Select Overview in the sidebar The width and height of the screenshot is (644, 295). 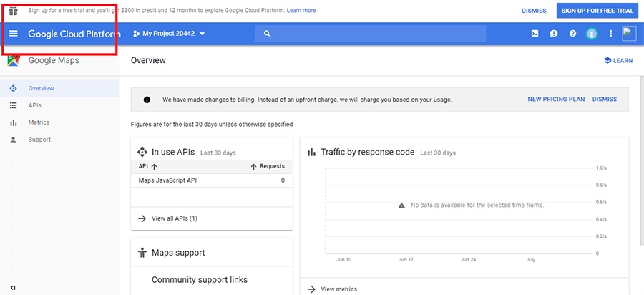(x=41, y=88)
